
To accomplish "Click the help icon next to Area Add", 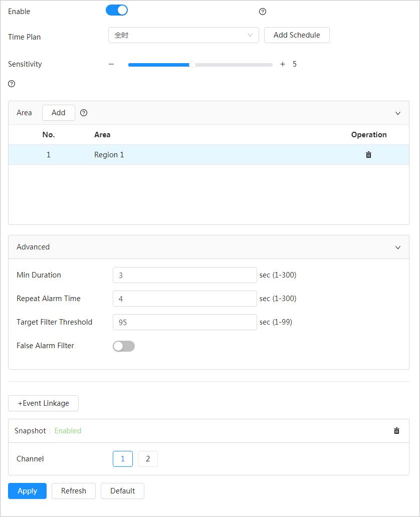I will (84, 113).
